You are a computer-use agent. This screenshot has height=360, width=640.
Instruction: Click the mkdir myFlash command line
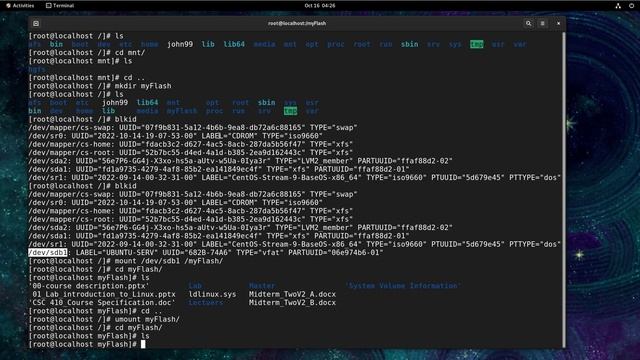(100, 86)
